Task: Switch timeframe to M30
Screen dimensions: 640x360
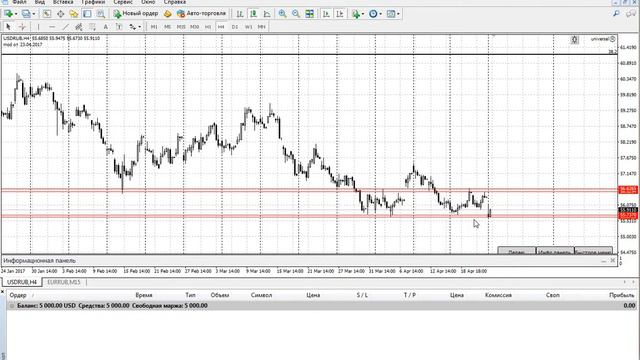Action: [x=194, y=27]
